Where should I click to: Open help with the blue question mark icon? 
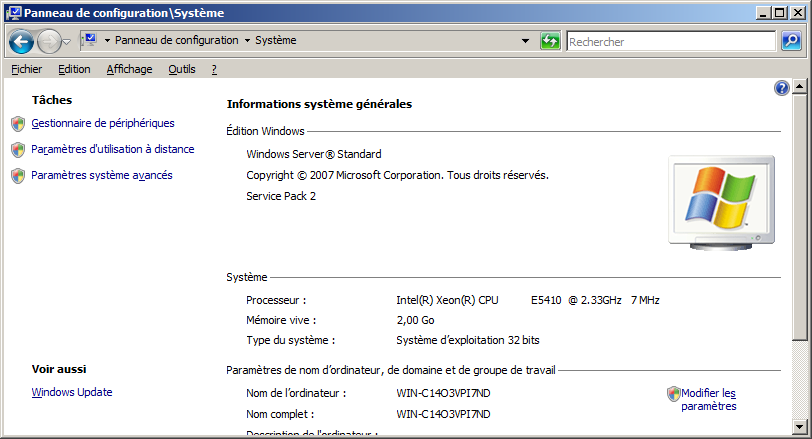click(782, 89)
